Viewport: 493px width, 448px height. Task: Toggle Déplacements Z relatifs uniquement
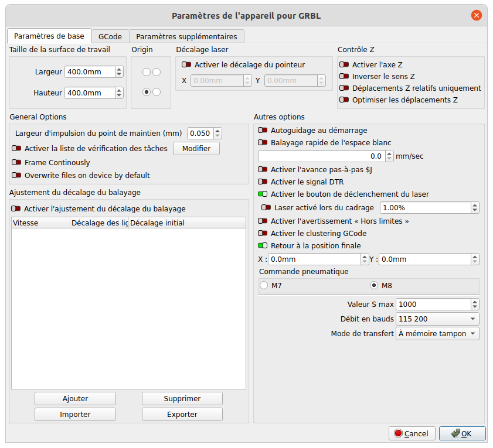click(x=344, y=88)
